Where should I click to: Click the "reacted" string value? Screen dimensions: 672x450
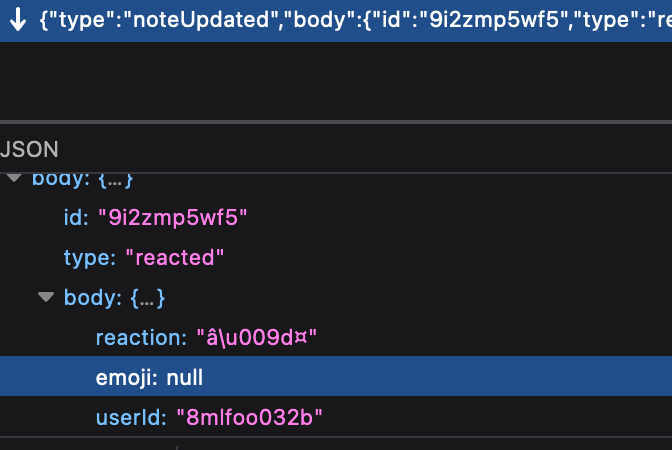tap(174, 257)
